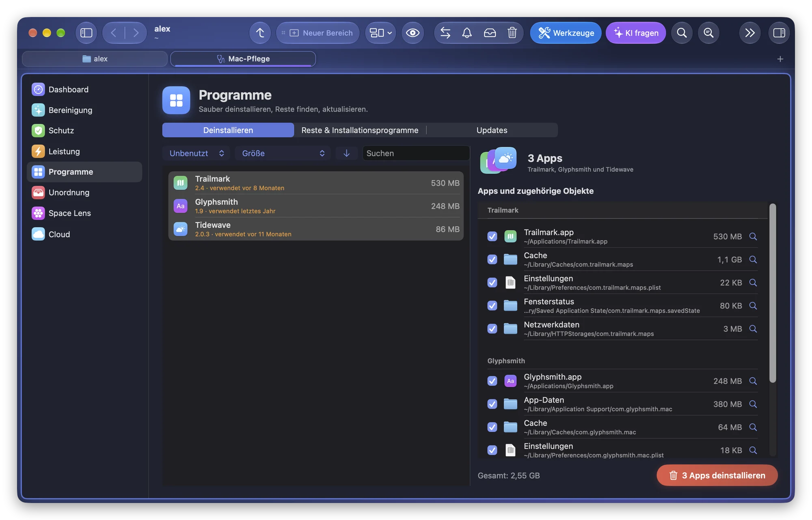812x520 pixels.
Task: Select the alex folder tab
Action: (95, 59)
